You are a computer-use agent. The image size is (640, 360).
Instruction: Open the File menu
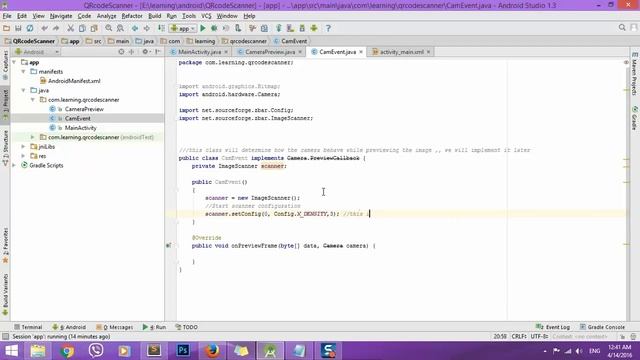[7, 16]
